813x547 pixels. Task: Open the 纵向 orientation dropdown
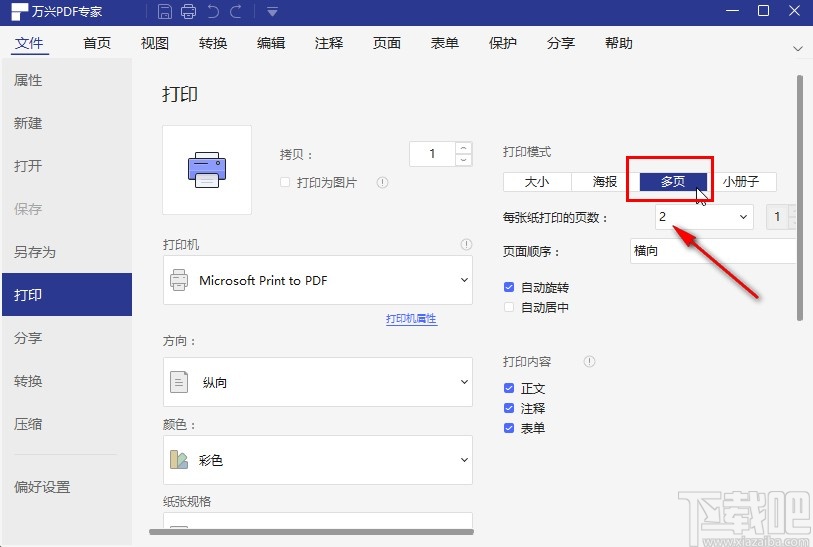pyautogui.click(x=318, y=382)
